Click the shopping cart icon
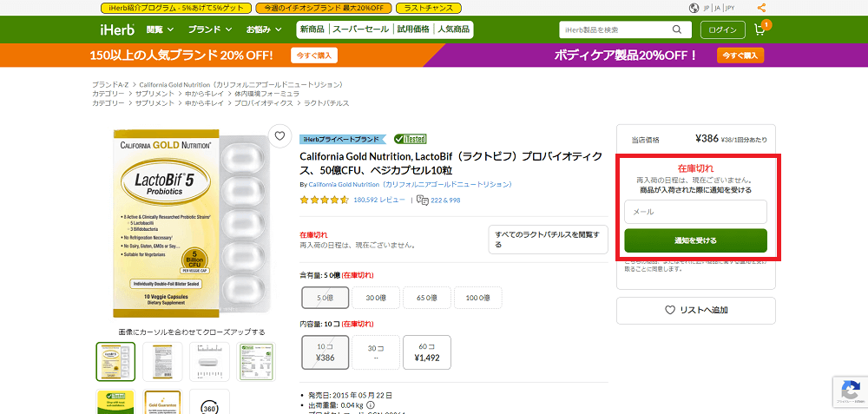The height and width of the screenshot is (414, 868). [x=760, y=30]
